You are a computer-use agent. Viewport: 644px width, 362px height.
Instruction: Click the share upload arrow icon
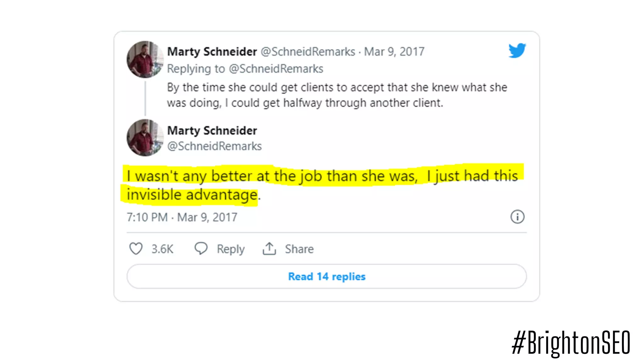point(269,249)
